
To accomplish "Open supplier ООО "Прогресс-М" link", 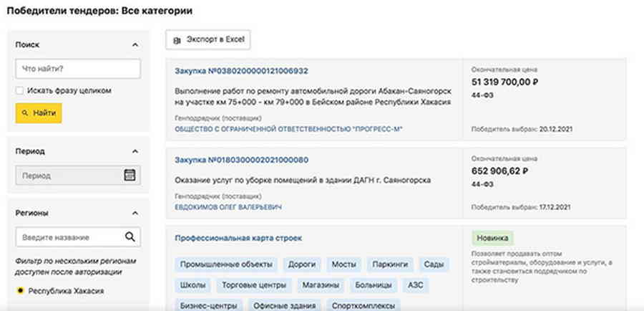I will pyautogui.click(x=289, y=129).
